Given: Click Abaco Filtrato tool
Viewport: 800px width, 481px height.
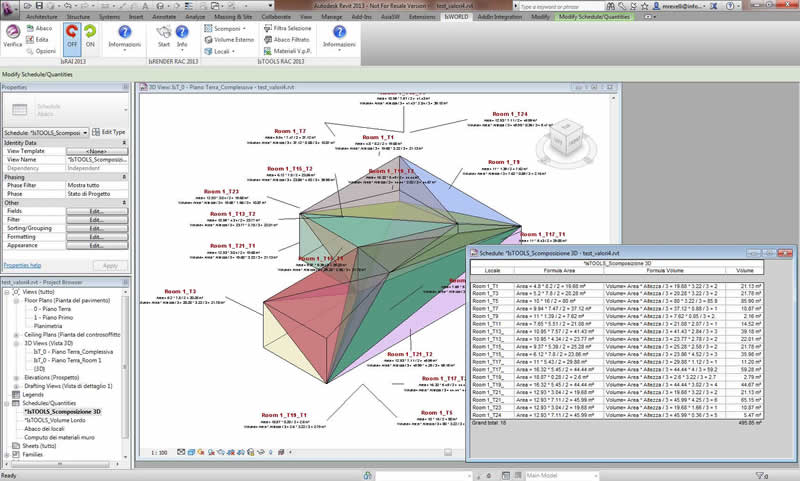Looking at the screenshot, I should point(286,39).
